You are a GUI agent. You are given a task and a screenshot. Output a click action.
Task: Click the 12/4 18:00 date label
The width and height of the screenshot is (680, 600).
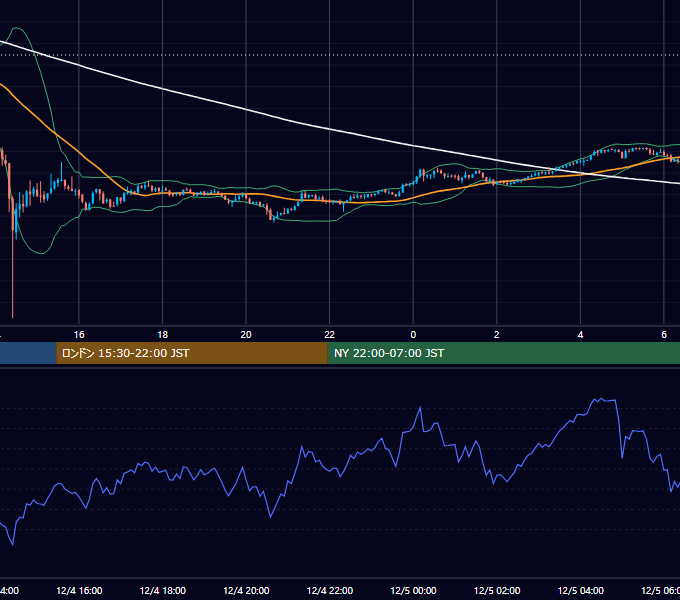(x=163, y=590)
